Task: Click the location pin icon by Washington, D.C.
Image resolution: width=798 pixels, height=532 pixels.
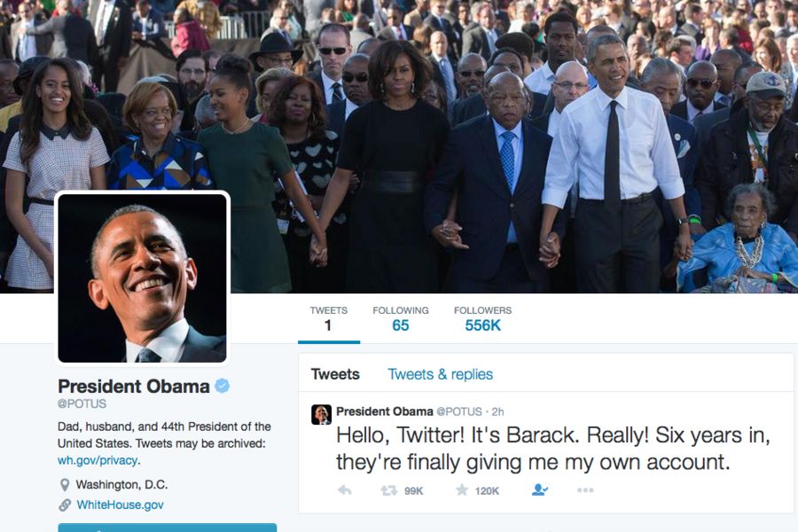Action: [x=65, y=485]
